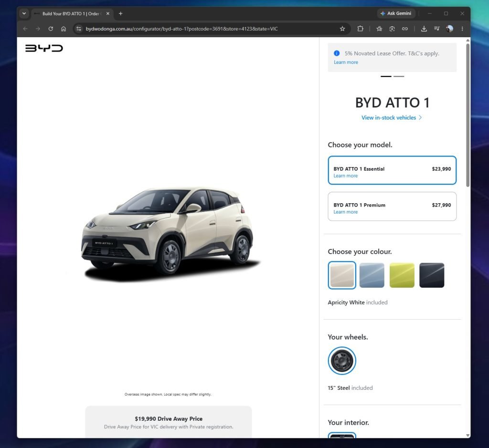Open the browser extensions puzzle icon
The height and width of the screenshot is (448, 489).
pyautogui.click(x=360, y=29)
